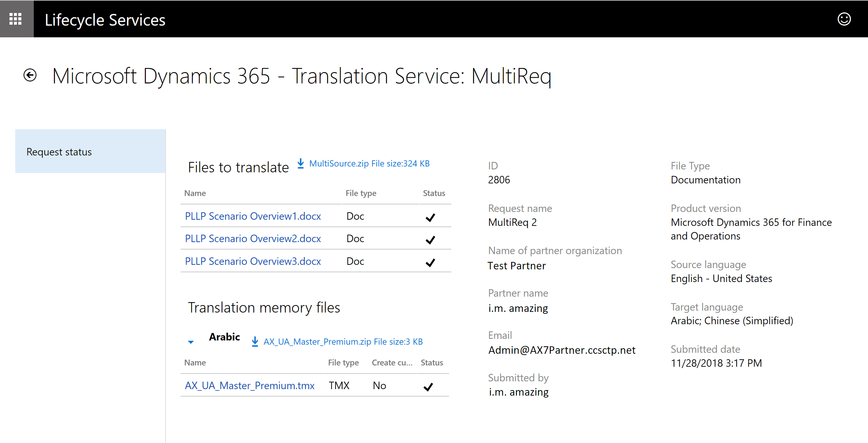The image size is (868, 443).
Task: Download MultiSource.zip file
Action: [369, 163]
